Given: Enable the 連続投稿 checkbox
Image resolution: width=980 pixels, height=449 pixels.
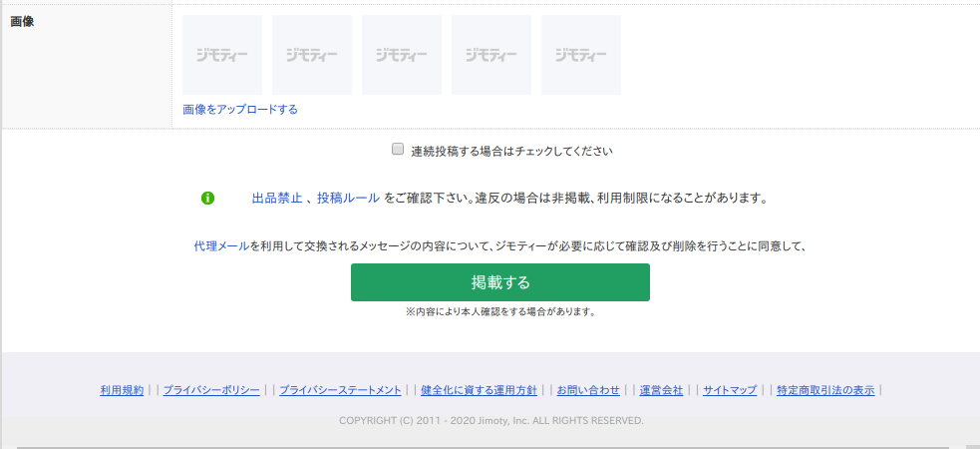Looking at the screenshot, I should (x=398, y=151).
